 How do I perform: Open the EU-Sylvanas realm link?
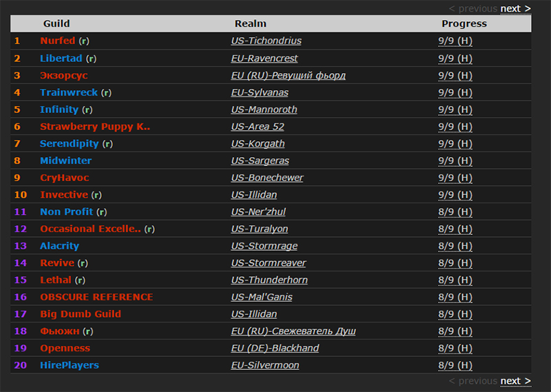[x=260, y=93]
